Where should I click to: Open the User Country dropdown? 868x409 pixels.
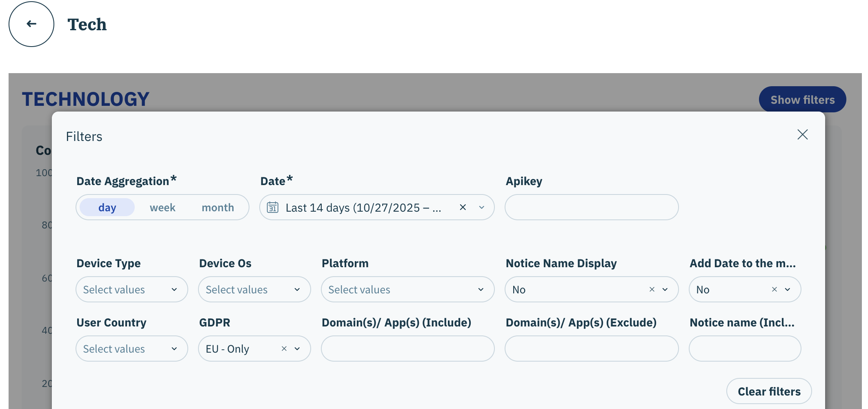(x=131, y=349)
